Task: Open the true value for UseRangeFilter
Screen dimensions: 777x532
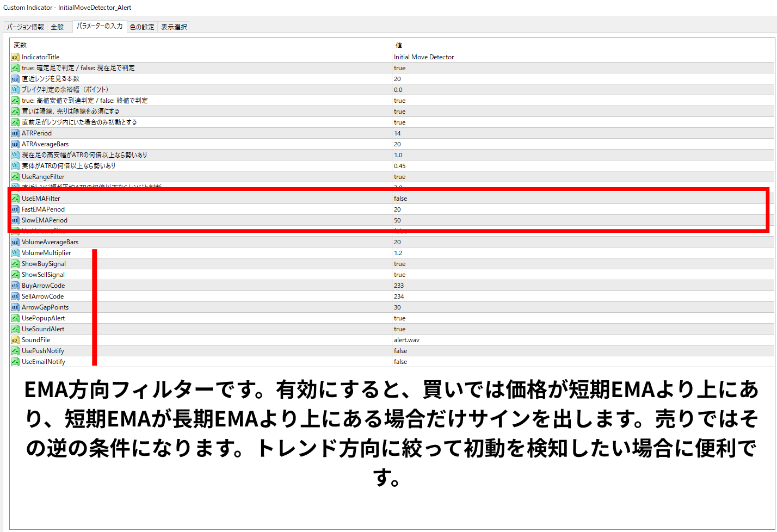Action: point(400,177)
